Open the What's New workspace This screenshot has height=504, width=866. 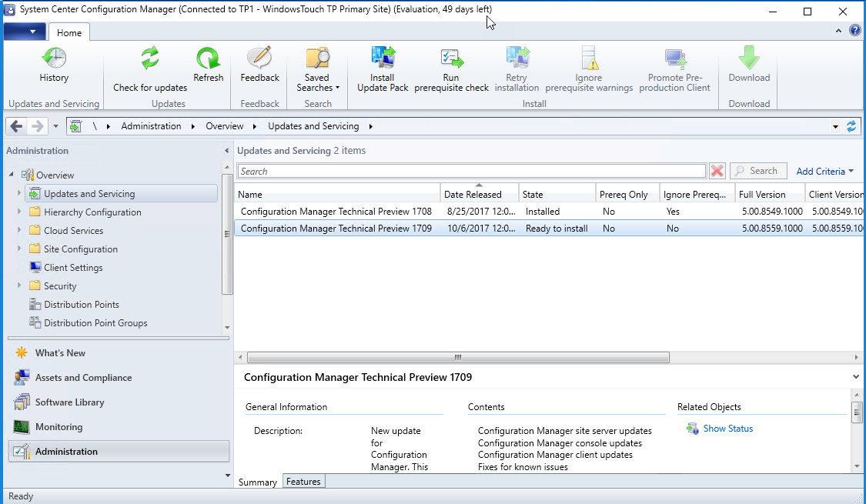pos(119,352)
